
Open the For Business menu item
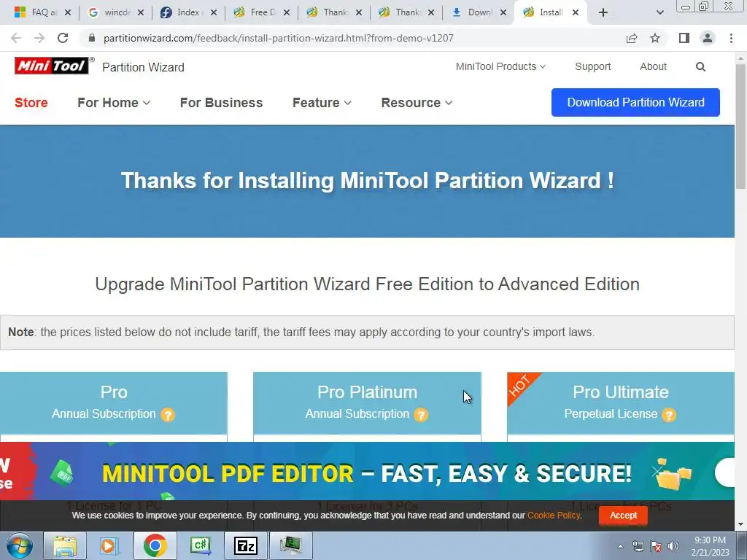tap(221, 102)
